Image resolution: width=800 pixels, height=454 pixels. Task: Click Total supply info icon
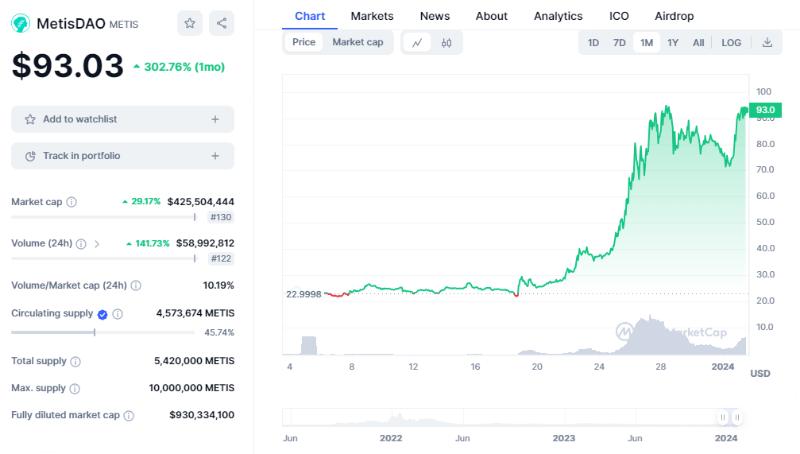(x=75, y=361)
